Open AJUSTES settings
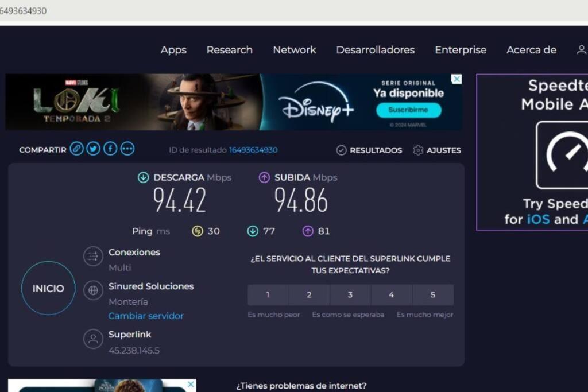This screenshot has height=392, width=588. pos(437,150)
